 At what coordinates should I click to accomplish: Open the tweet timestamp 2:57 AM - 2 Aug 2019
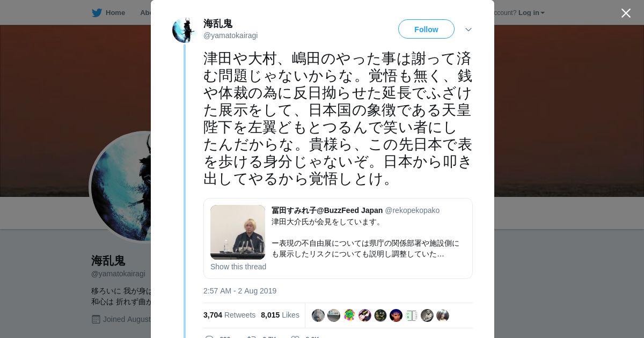(x=240, y=291)
